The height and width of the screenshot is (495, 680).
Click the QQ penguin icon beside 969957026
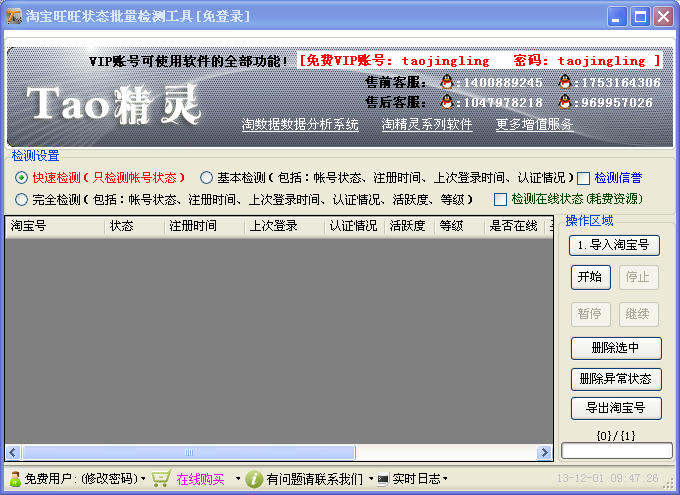(x=565, y=102)
